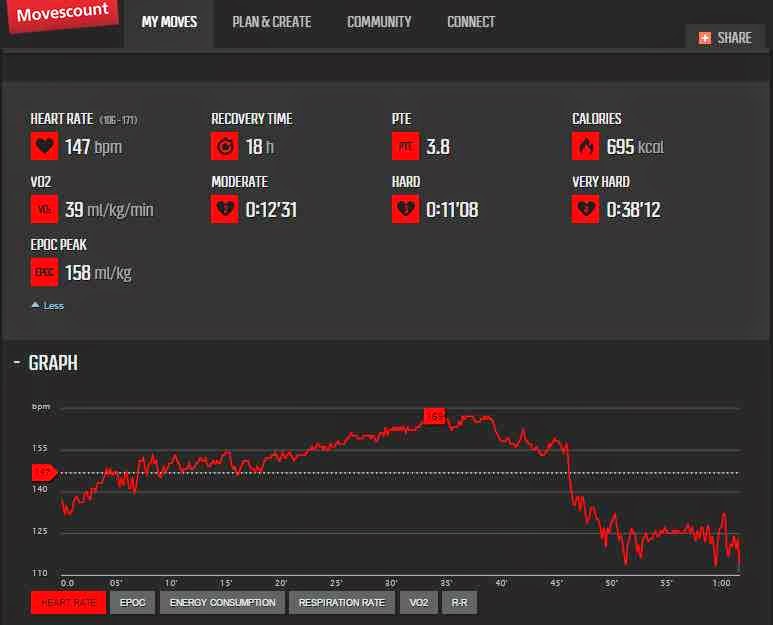Click the Hard zone heart icon

pyautogui.click(x=405, y=209)
